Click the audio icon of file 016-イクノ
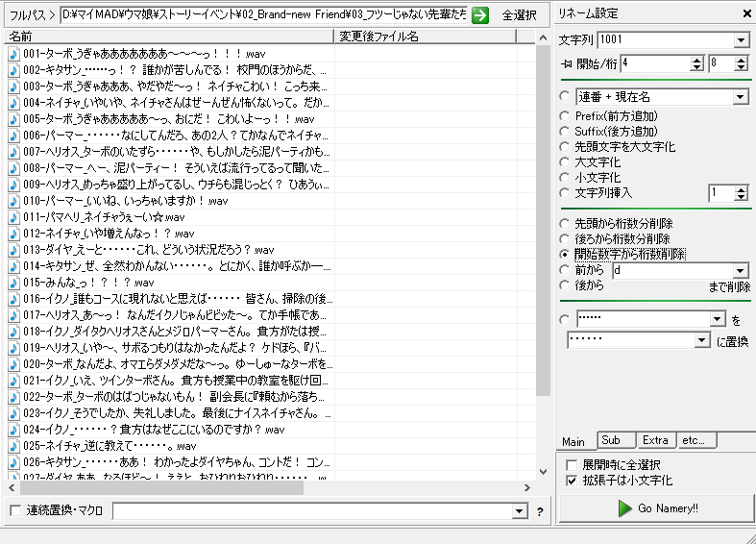Viewport: 756px width, 544px height. coord(13,299)
